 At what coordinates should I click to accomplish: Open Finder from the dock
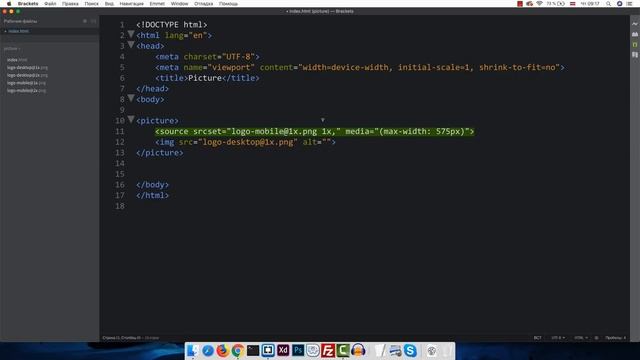[193, 350]
